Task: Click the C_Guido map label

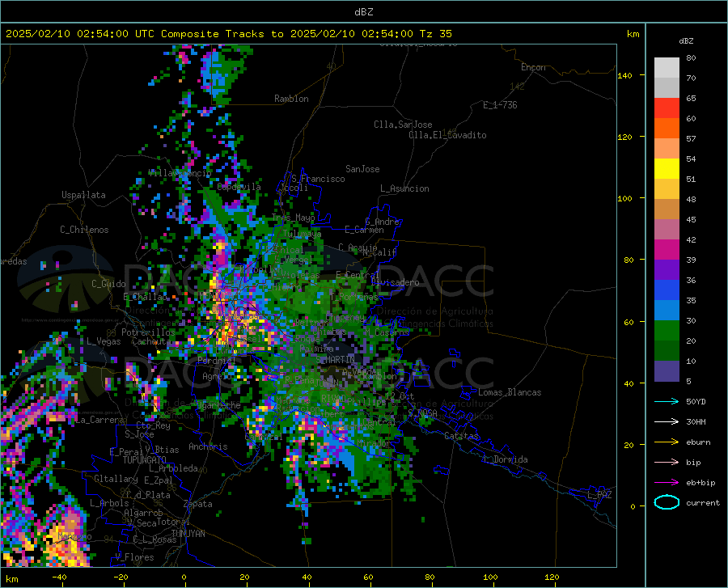Action: tap(108, 284)
